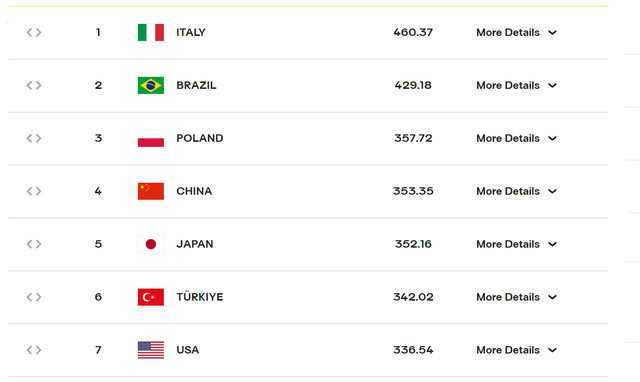Open the More Details chevron for Japan
640x382 pixels.
pyautogui.click(x=552, y=244)
